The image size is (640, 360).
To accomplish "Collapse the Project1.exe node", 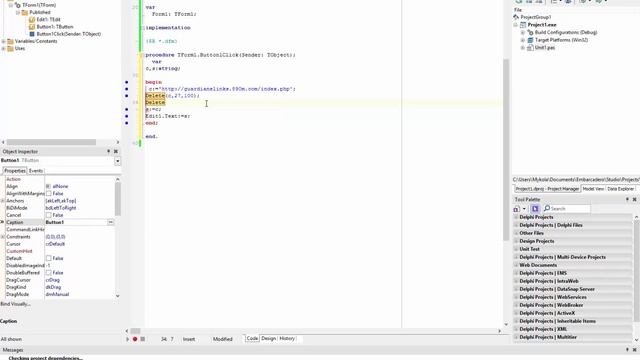I will tap(516, 25).
